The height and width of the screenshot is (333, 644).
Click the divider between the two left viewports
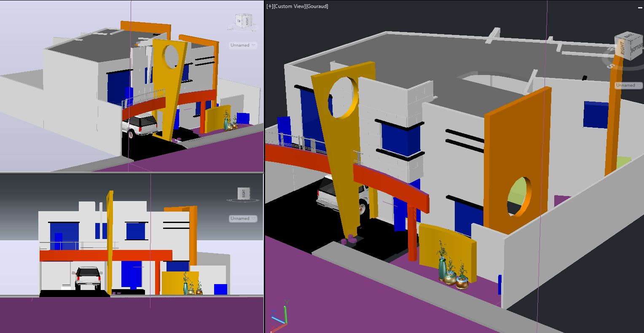click(x=131, y=172)
